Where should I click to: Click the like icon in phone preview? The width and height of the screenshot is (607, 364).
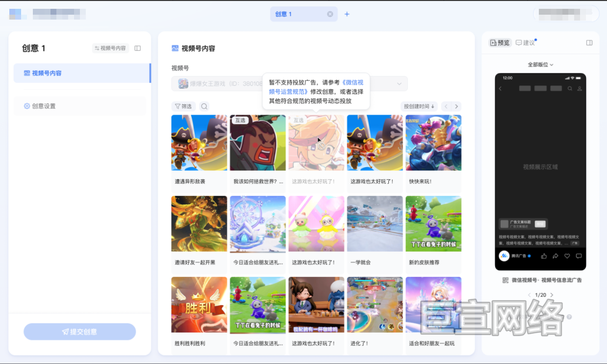(544, 256)
